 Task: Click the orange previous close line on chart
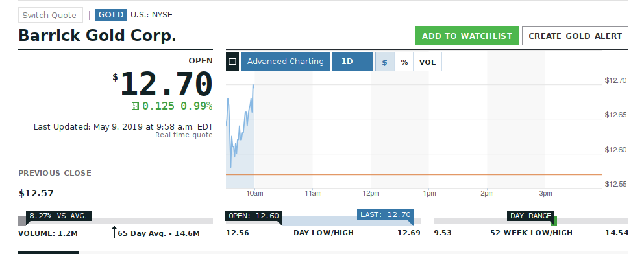click(x=414, y=175)
